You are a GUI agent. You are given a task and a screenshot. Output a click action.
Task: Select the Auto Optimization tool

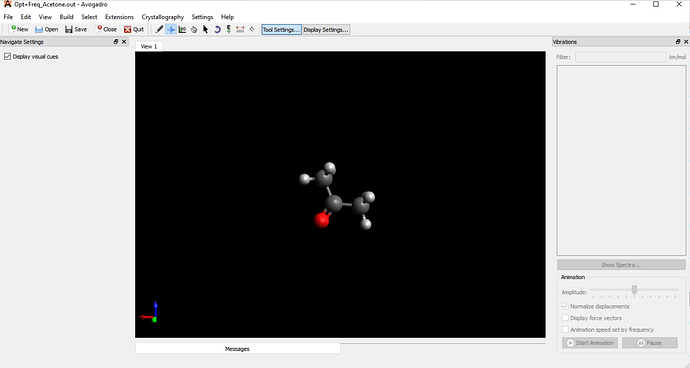point(228,29)
